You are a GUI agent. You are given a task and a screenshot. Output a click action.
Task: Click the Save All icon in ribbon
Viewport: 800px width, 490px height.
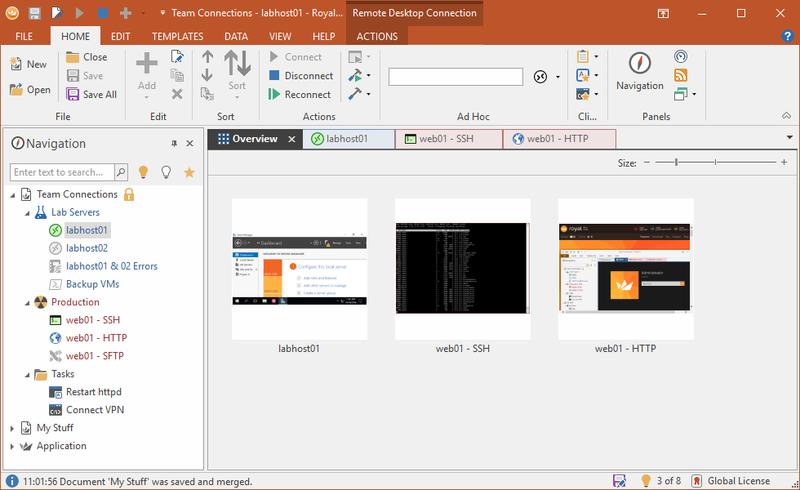pyautogui.click(x=73, y=94)
